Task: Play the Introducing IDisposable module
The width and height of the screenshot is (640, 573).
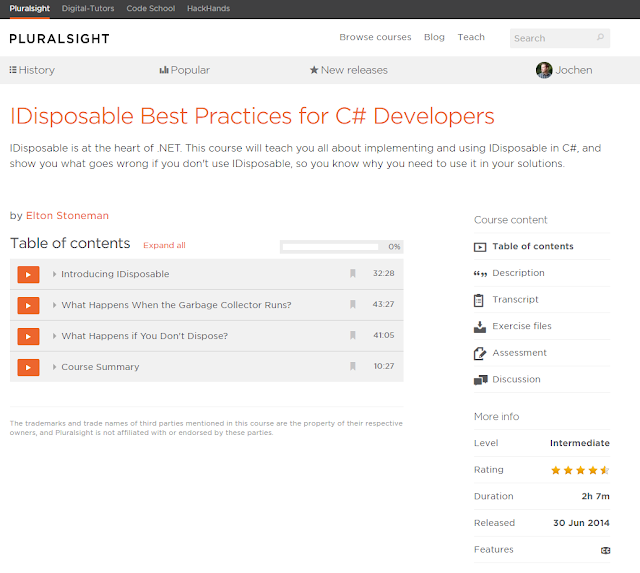Action: point(28,274)
